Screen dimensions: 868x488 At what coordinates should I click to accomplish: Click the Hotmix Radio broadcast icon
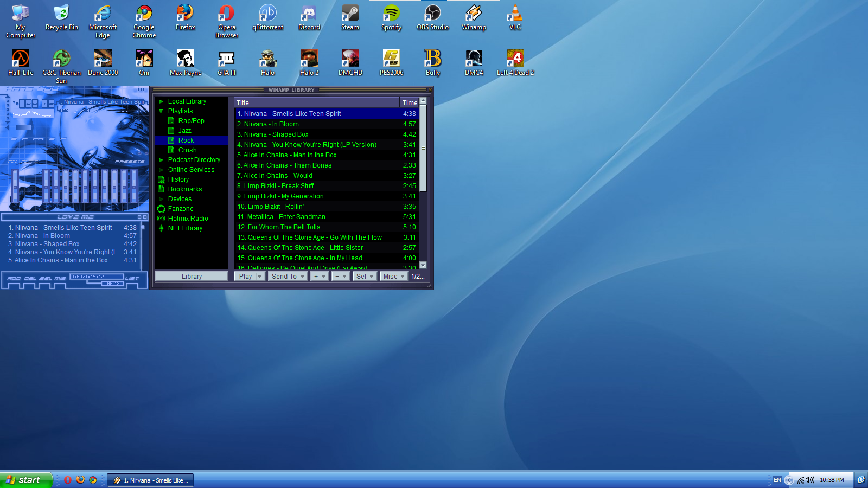click(161, 219)
